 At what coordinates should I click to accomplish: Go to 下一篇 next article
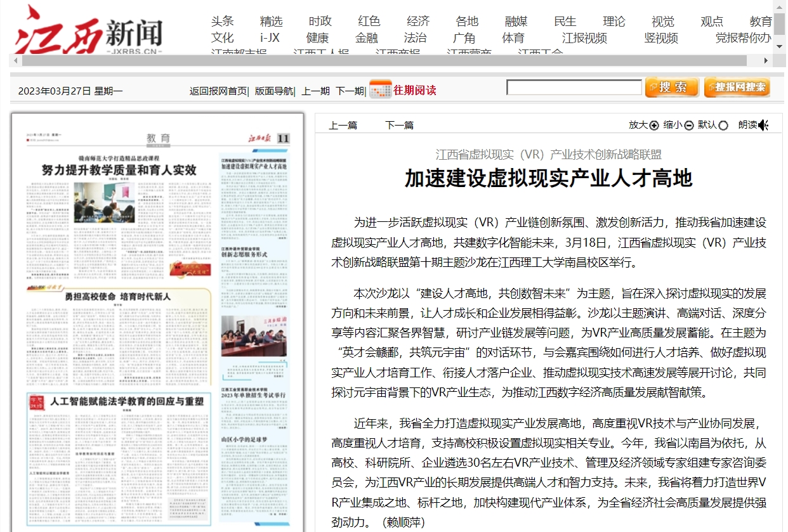point(399,126)
